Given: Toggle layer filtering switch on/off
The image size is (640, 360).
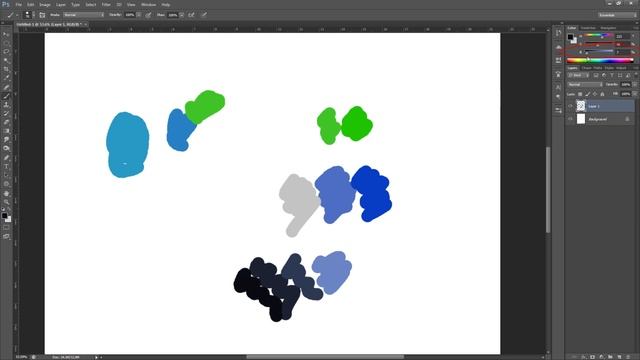Looking at the screenshot, I should tap(636, 76).
